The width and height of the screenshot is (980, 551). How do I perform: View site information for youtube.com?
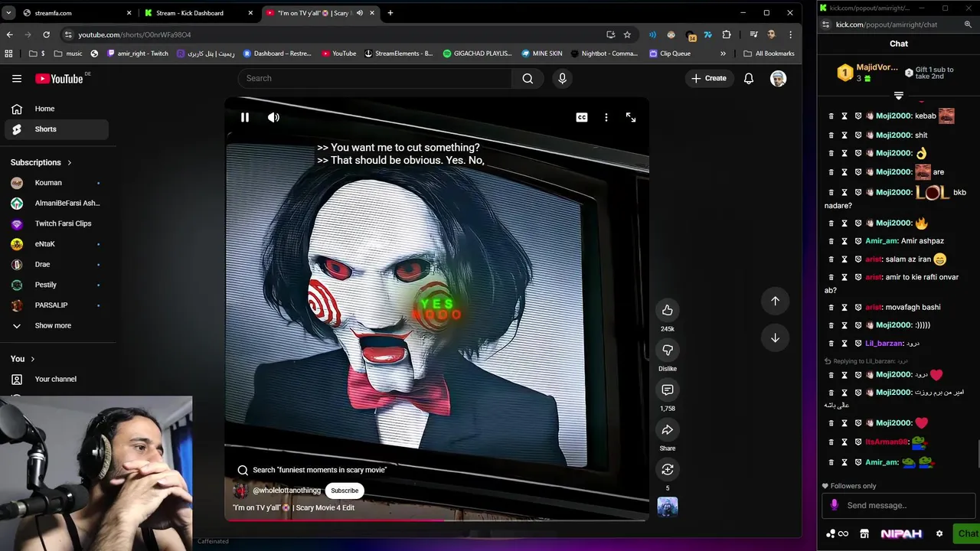tap(68, 34)
